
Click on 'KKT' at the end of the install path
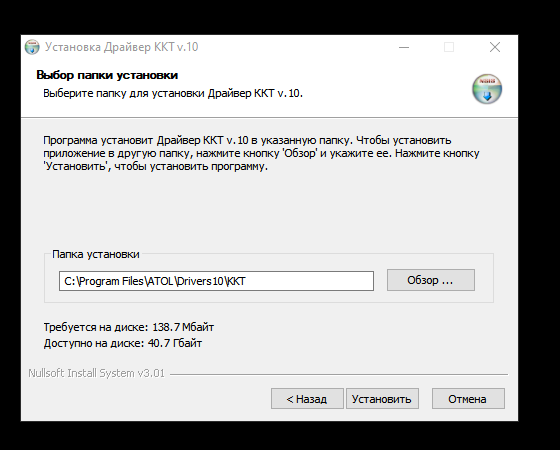pos(236,281)
